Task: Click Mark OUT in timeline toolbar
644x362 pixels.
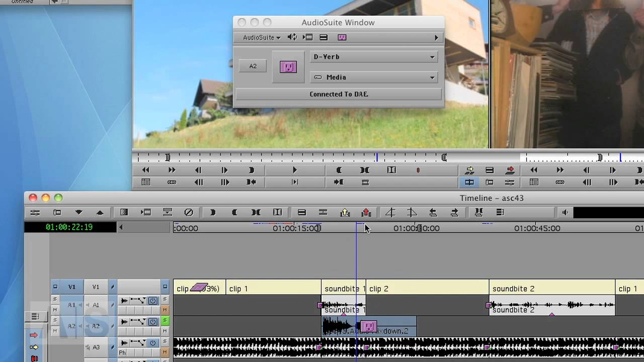Action: click(234, 213)
